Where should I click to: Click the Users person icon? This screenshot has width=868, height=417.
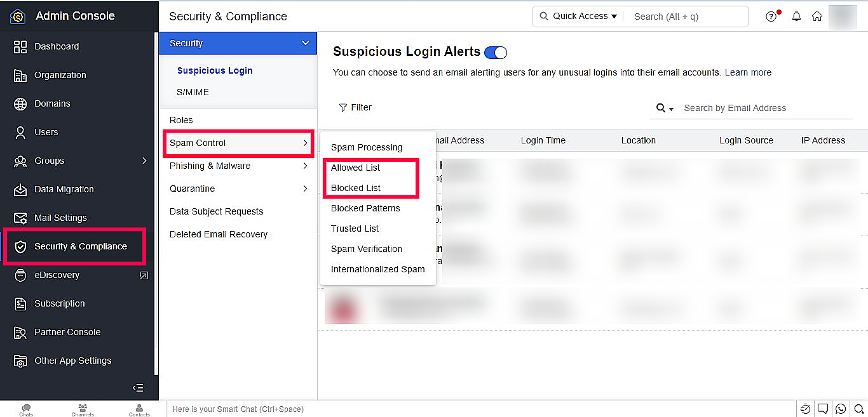(20, 132)
